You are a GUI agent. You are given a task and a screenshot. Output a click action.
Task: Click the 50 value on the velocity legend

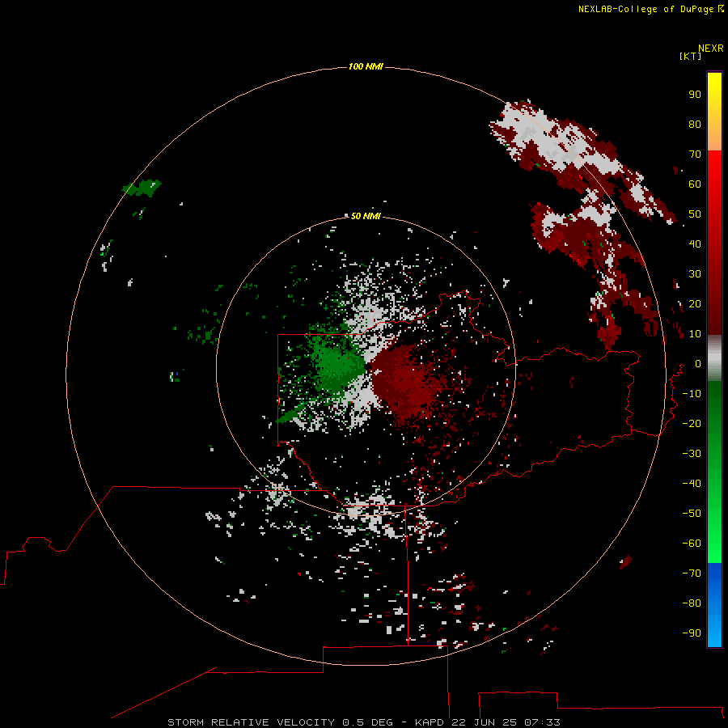tap(695, 214)
